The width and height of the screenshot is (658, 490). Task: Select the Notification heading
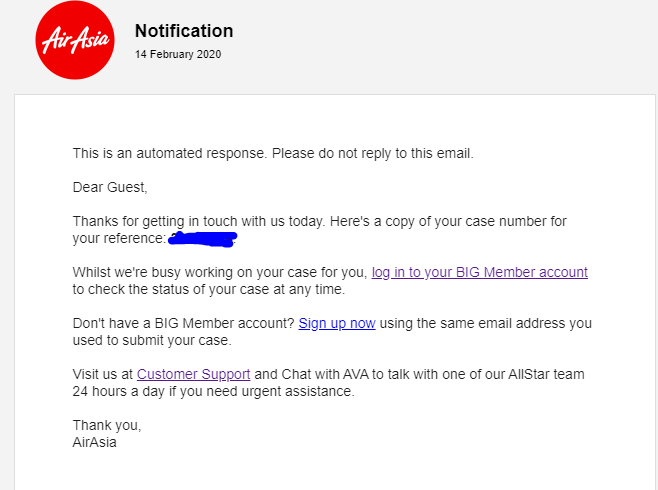(x=184, y=31)
